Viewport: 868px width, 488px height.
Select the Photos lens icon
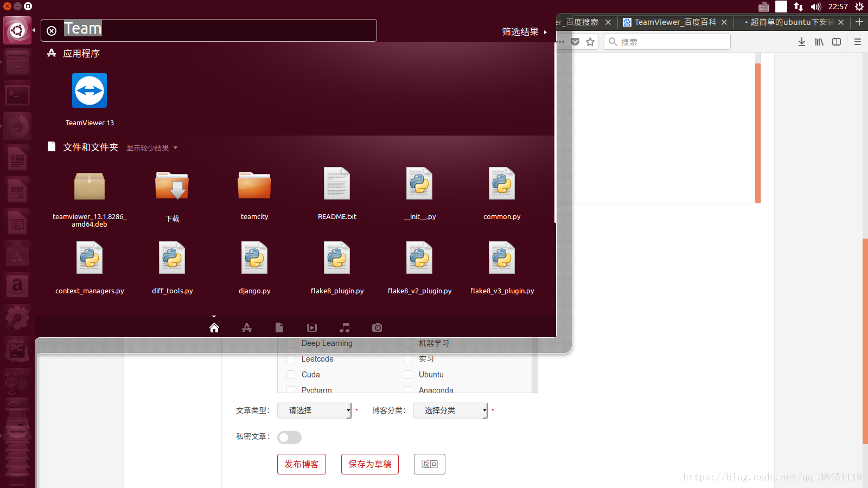click(x=377, y=328)
